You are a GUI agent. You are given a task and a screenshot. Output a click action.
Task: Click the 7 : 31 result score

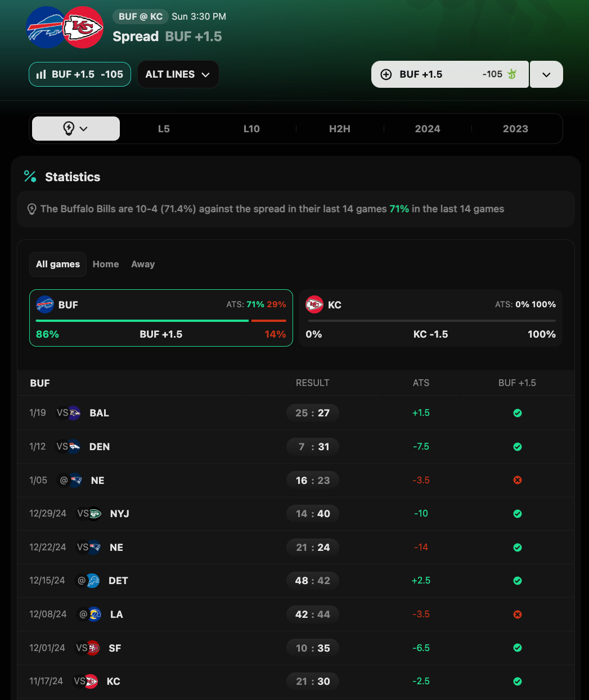[x=313, y=447]
